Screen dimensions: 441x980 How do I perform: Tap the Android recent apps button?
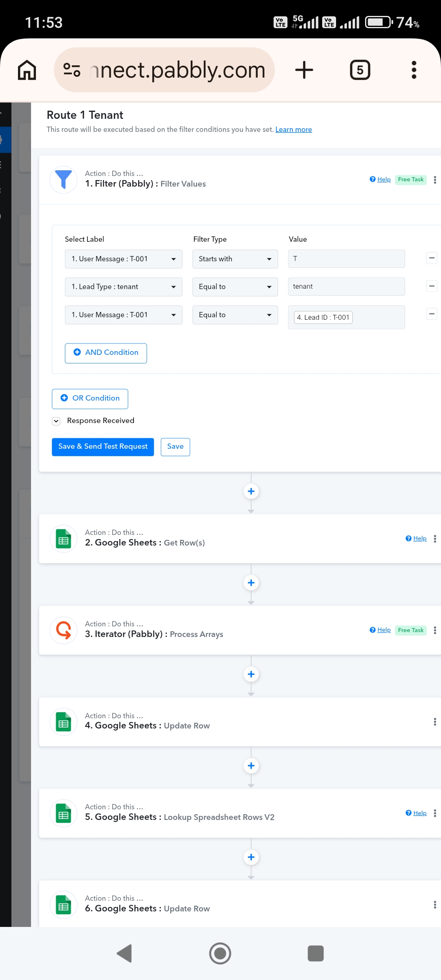click(x=316, y=953)
